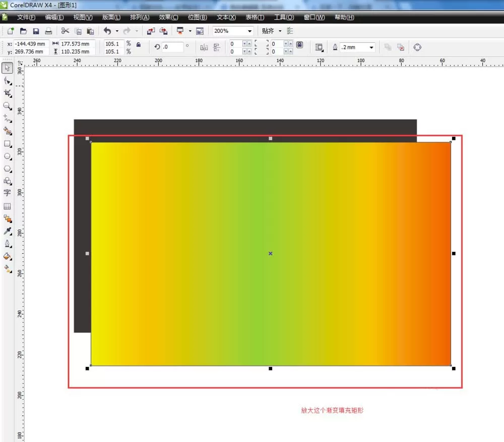Open the 工具(O) menu
The height and width of the screenshot is (442, 504).
pyautogui.click(x=284, y=17)
